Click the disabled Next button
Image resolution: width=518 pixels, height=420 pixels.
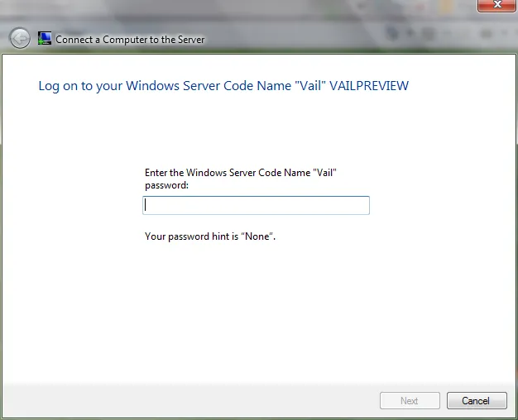(410, 400)
